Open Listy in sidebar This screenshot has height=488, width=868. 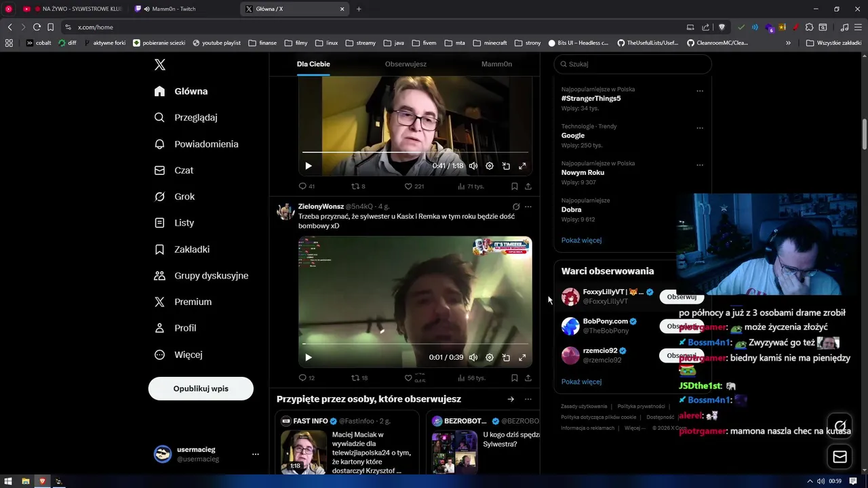(x=174, y=222)
